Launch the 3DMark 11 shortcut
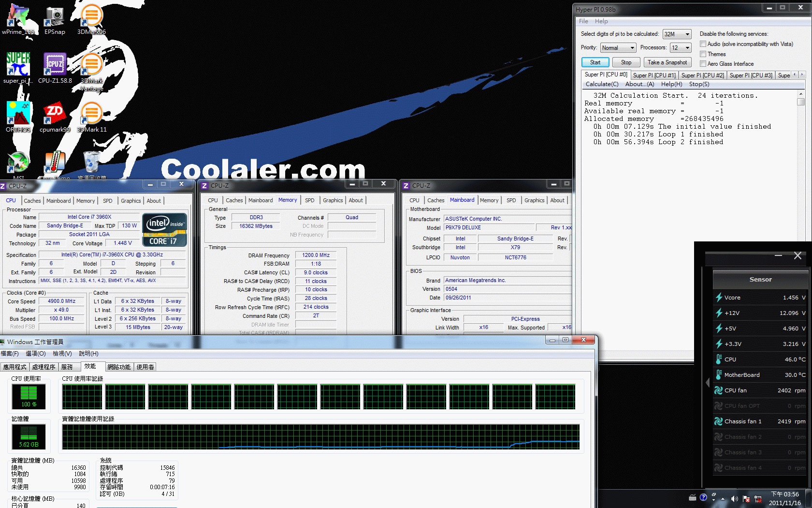The image size is (812, 508). 91,117
